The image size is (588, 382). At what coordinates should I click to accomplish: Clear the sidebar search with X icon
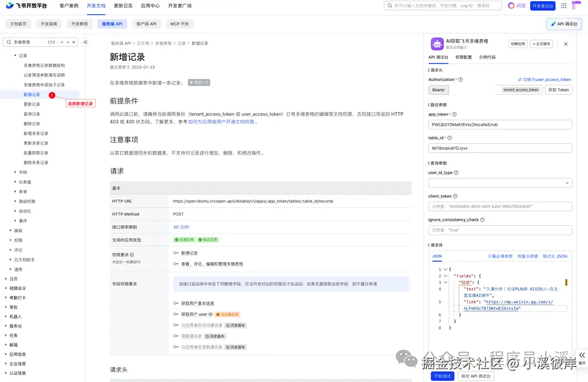[74, 42]
